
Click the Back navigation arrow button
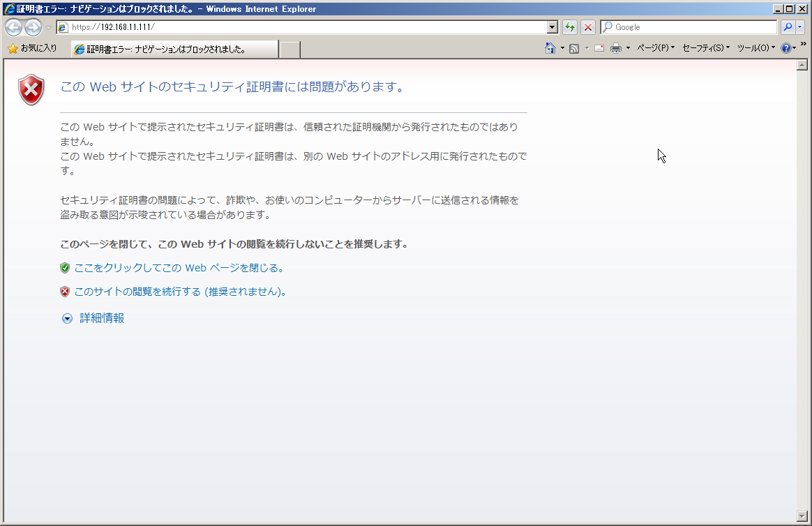pyautogui.click(x=13, y=27)
